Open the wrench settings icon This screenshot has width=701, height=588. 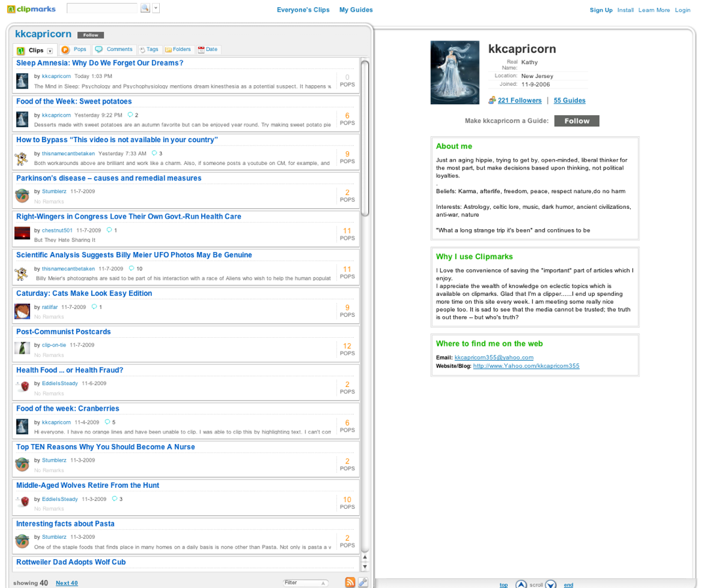(x=363, y=582)
